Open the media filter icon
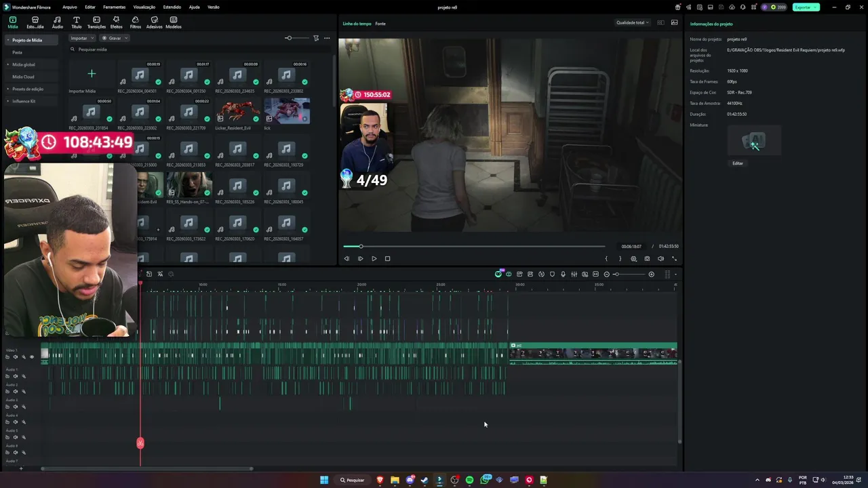The width and height of the screenshot is (868, 488). 316,38
